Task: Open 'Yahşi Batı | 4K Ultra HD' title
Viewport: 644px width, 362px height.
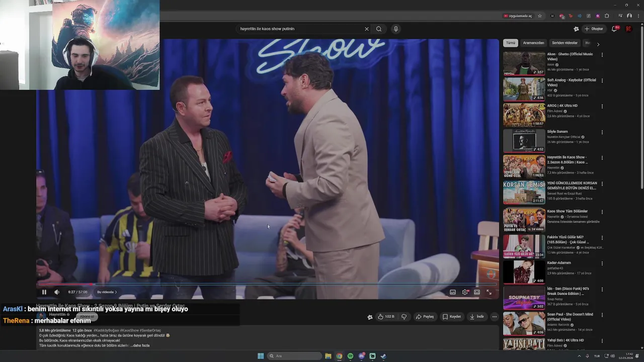Action: (x=566, y=340)
